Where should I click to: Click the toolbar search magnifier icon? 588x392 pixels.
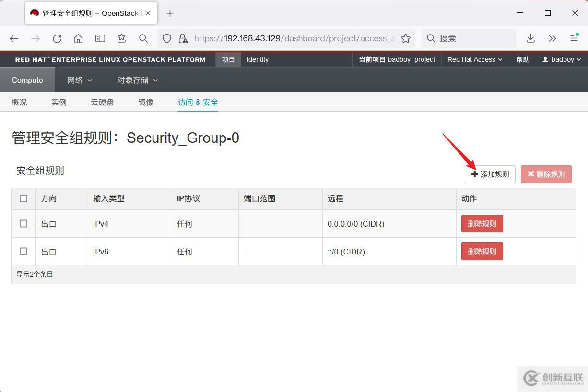[143, 38]
